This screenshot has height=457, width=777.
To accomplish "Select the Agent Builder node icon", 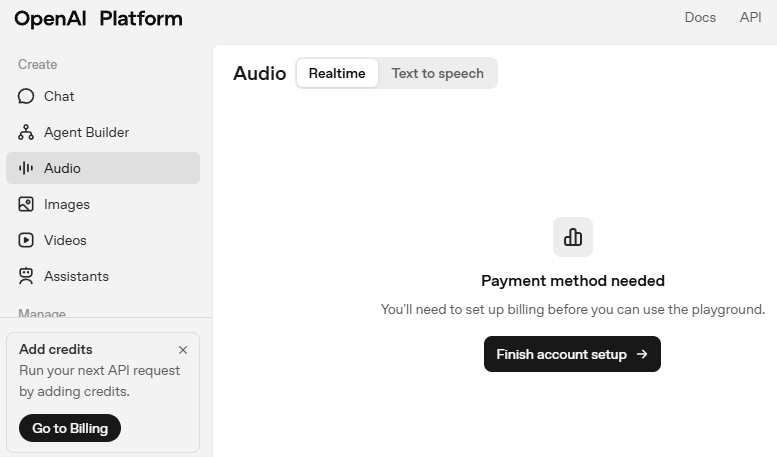I will click(26, 133).
